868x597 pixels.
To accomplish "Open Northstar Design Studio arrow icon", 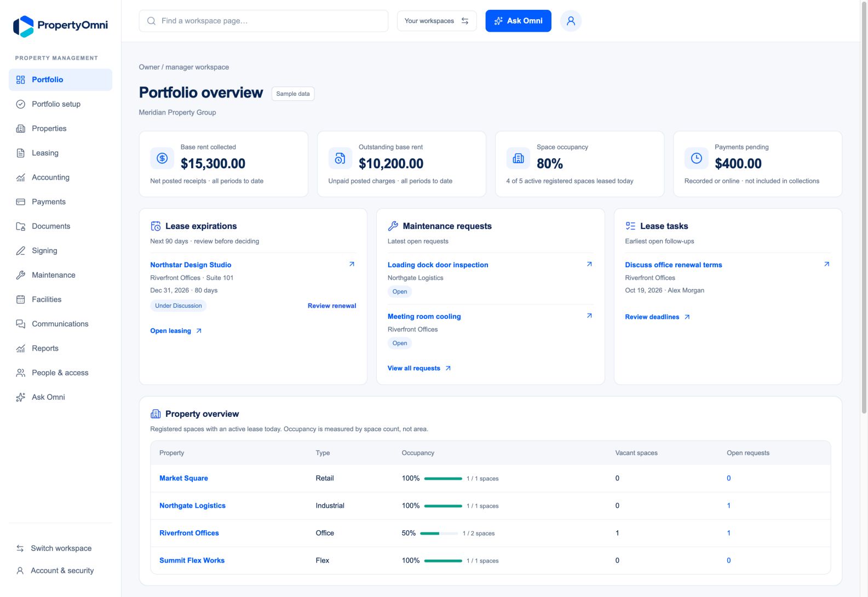I will (352, 264).
